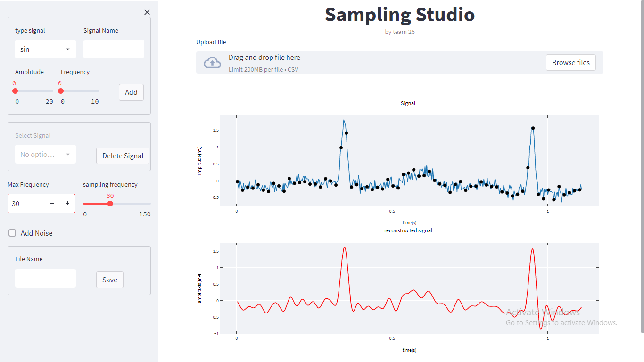This screenshot has width=644, height=362.
Task: Open the Select Signal dropdown
Action: [45, 154]
